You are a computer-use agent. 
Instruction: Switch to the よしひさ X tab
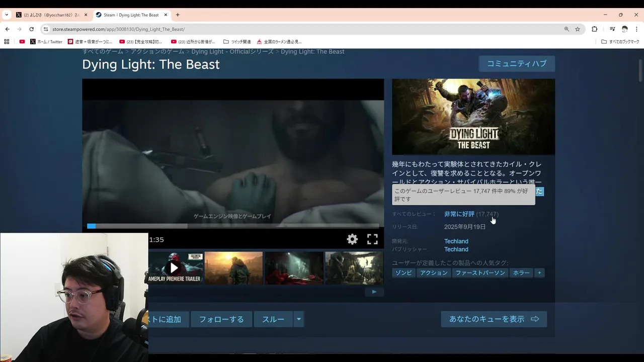[x=51, y=15]
